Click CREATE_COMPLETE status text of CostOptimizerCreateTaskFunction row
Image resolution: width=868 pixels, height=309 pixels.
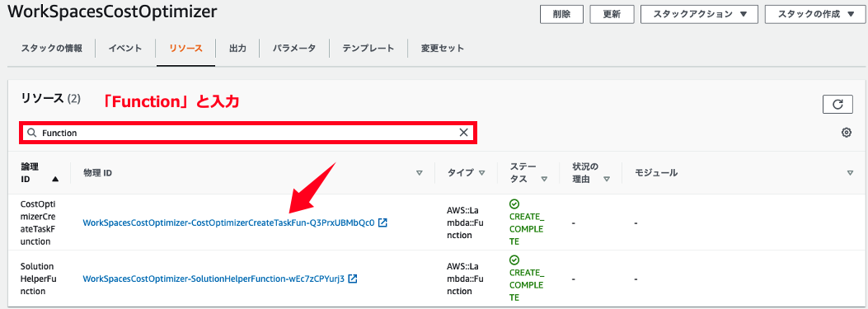(x=527, y=229)
